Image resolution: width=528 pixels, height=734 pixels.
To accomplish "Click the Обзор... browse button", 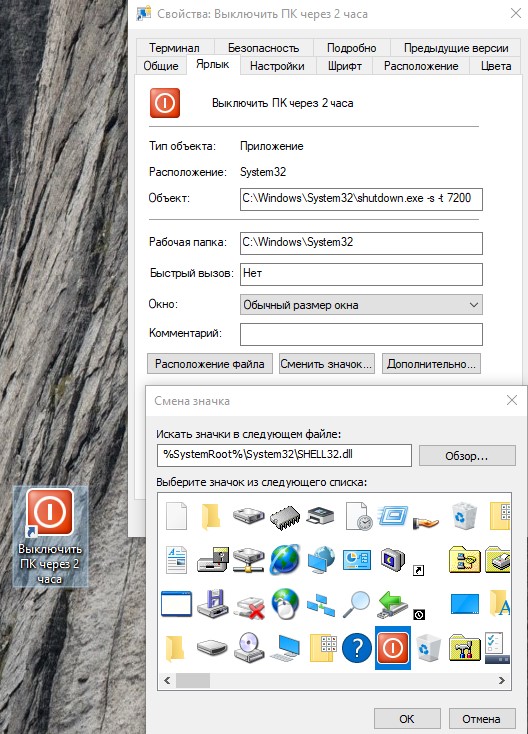I will click(467, 456).
